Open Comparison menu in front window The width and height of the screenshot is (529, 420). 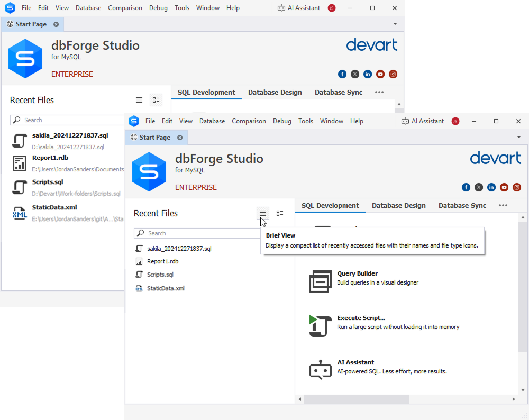[x=249, y=121]
